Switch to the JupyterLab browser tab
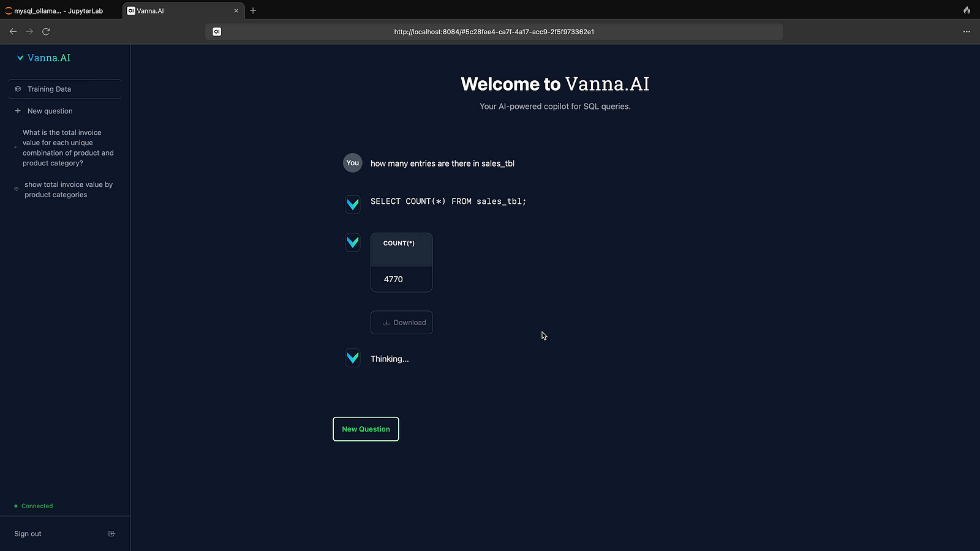 58,11
